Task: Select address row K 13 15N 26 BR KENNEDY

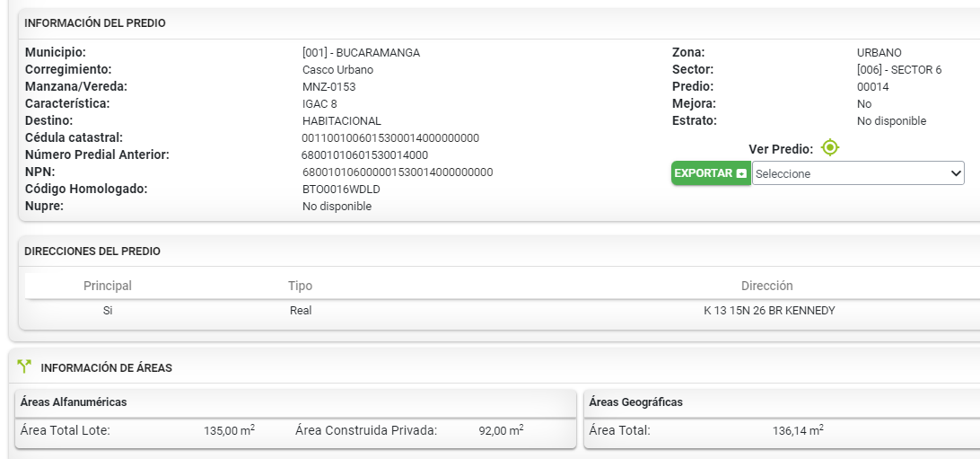Action: click(x=769, y=311)
